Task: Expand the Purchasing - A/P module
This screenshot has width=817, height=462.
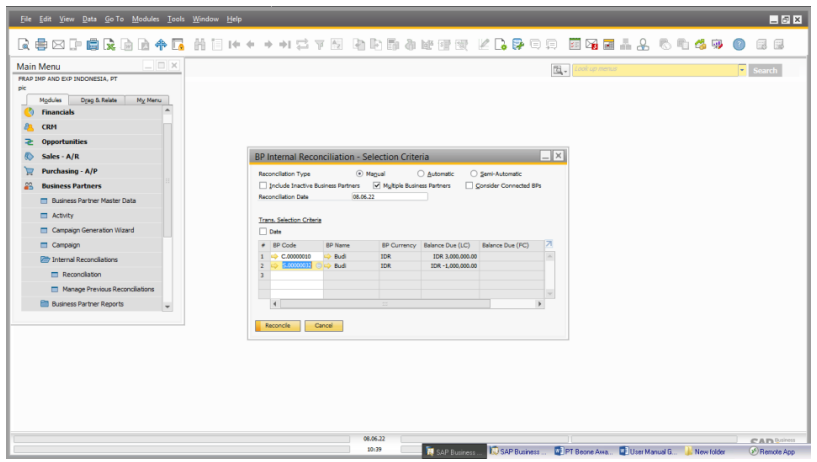Action: point(69,171)
